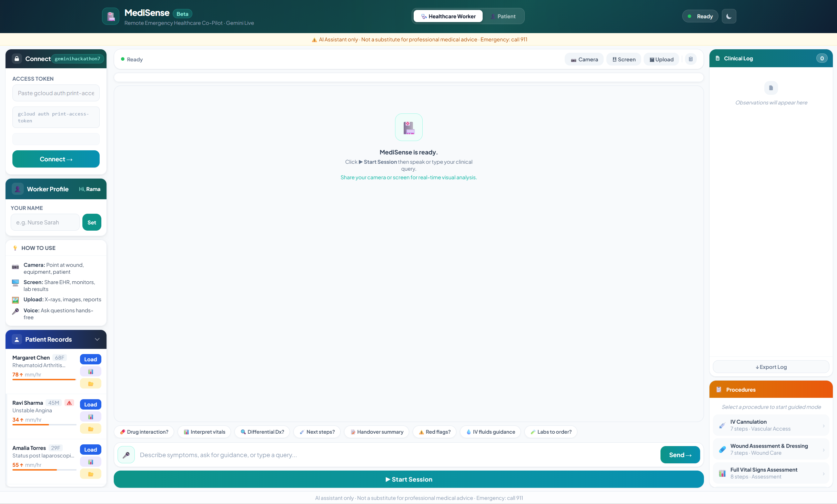This screenshot has width=837, height=504.
Task: Open the Camera share button
Action: point(584,59)
